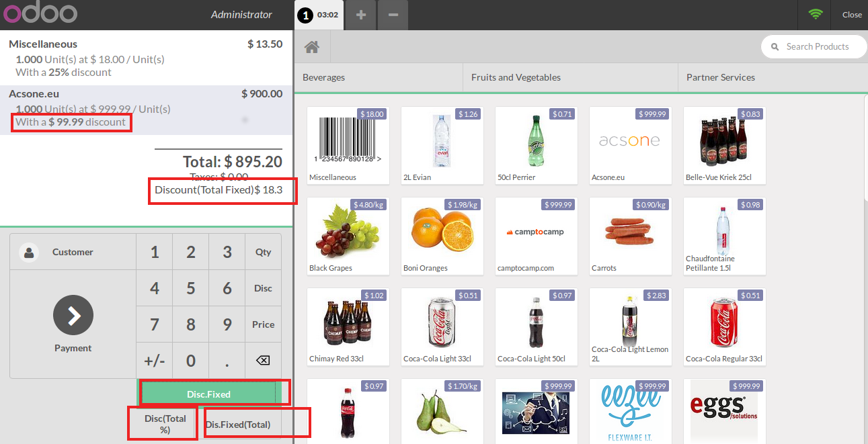Add Chaudfontaine Petillante 1.5l product
The height and width of the screenshot is (444, 868).
[x=725, y=236]
